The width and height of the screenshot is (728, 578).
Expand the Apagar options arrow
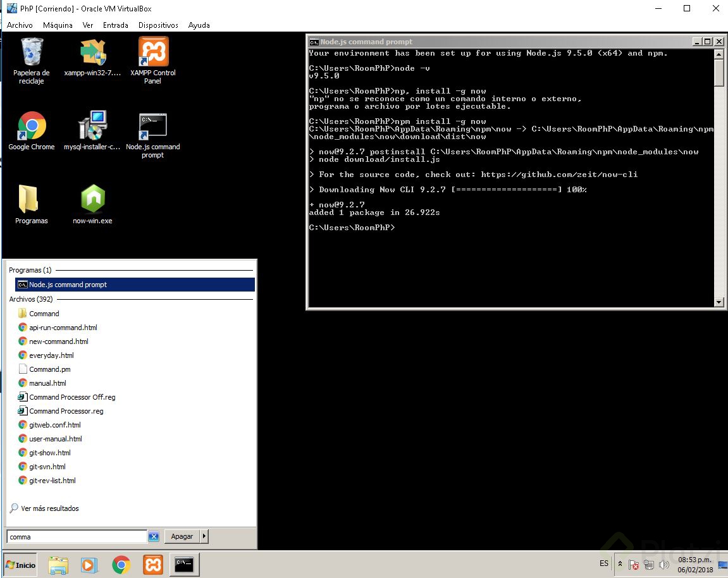click(204, 537)
